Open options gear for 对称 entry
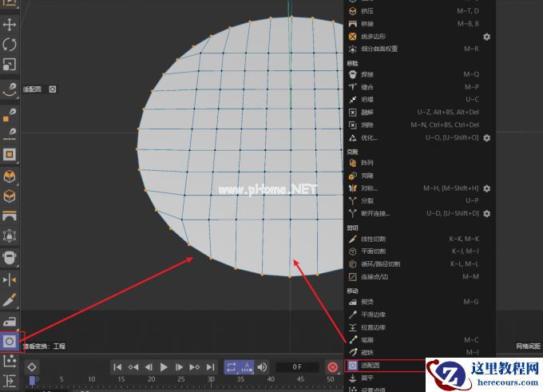This screenshot has width=543, height=392. (x=486, y=188)
